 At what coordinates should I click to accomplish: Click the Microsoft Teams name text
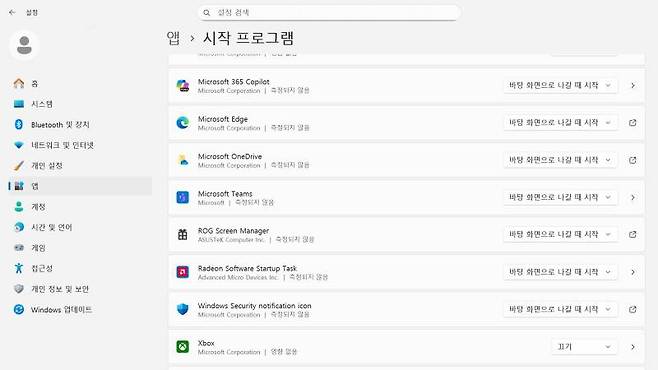click(x=225, y=194)
